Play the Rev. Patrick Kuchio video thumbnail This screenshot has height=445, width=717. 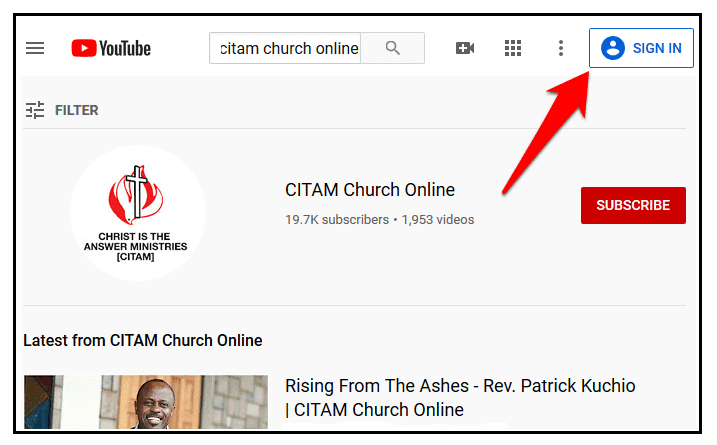click(146, 402)
